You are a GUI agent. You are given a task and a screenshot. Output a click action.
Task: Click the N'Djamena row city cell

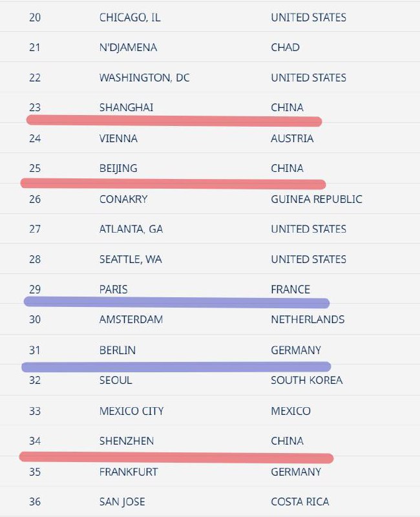click(x=128, y=47)
